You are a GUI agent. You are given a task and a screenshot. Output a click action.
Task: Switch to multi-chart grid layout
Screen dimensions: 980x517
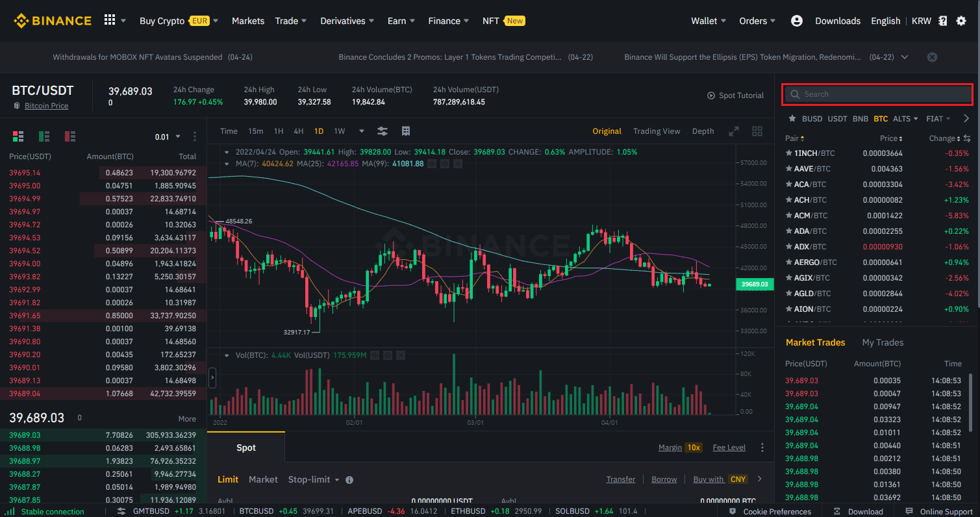pyautogui.click(x=757, y=131)
